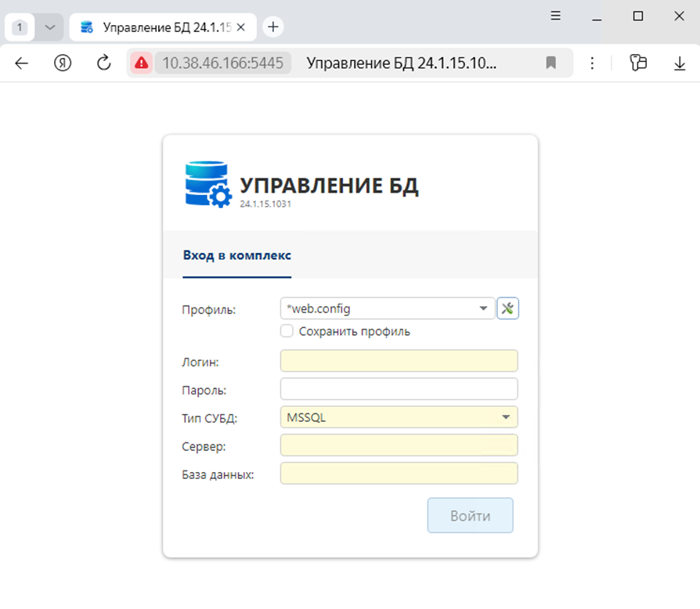
Task: Open the browser hamburger menu
Action: coord(555,16)
